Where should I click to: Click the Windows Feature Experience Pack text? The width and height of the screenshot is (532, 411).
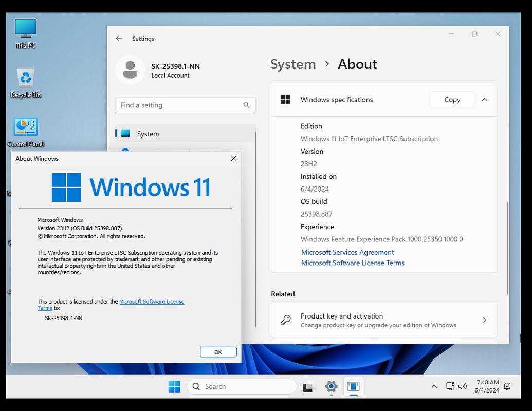pyautogui.click(x=382, y=239)
